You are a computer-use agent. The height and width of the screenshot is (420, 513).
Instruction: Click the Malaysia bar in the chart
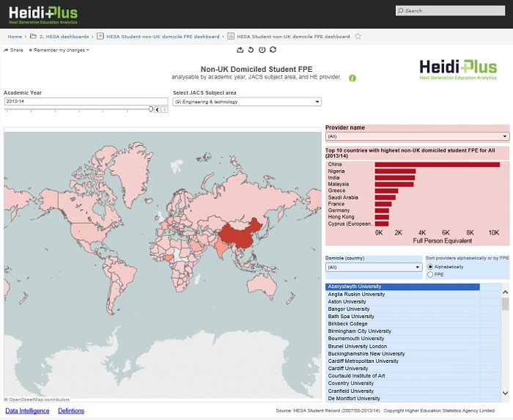(394, 184)
